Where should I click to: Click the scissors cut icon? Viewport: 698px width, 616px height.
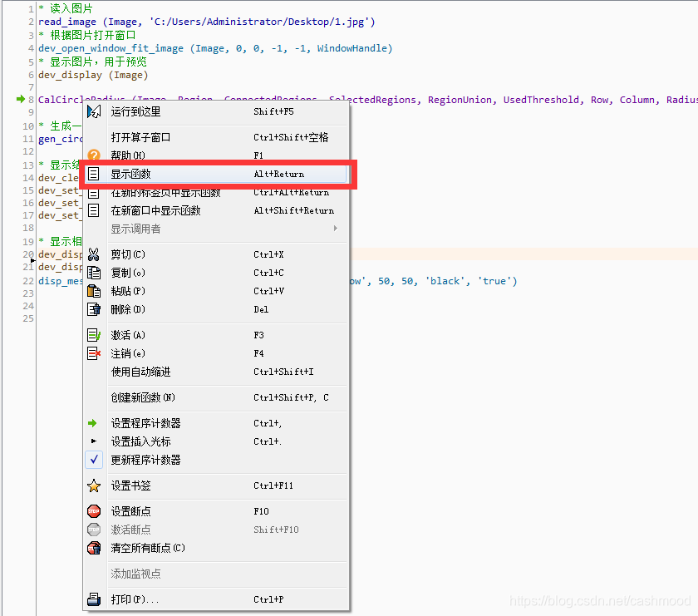tap(93, 254)
